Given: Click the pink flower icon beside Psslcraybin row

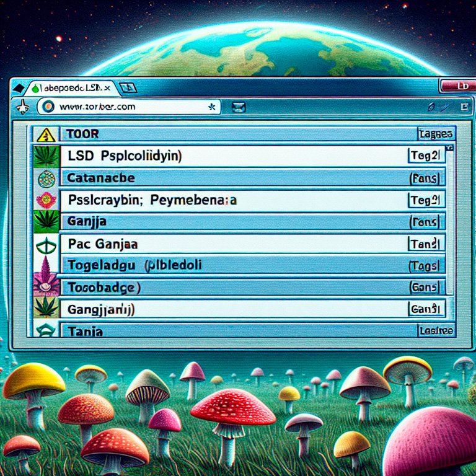Looking at the screenshot, I should [46, 200].
